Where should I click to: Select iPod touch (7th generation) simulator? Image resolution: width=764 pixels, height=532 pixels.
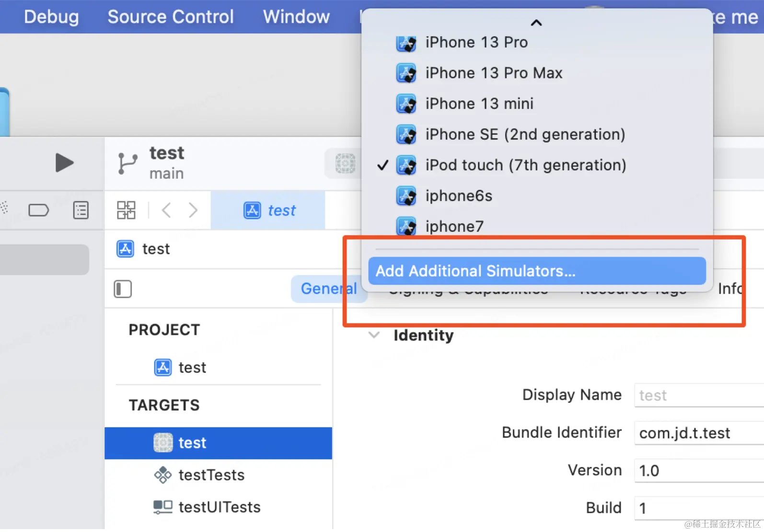coord(525,165)
